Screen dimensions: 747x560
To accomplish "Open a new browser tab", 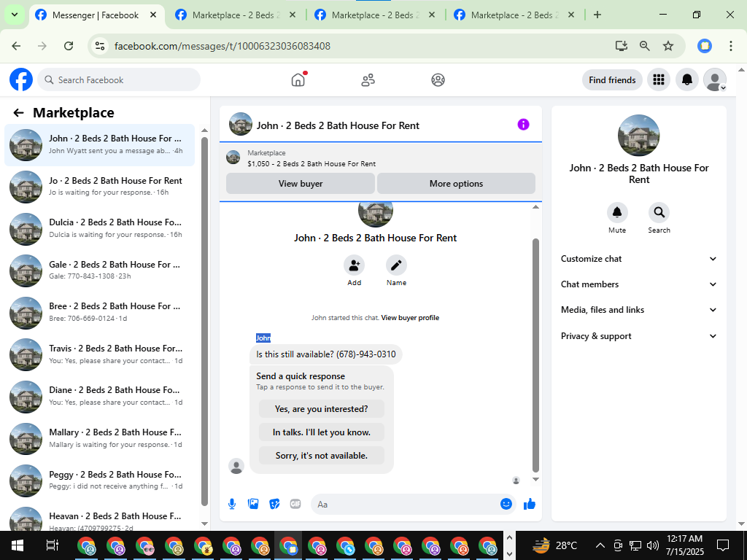I will [x=597, y=15].
